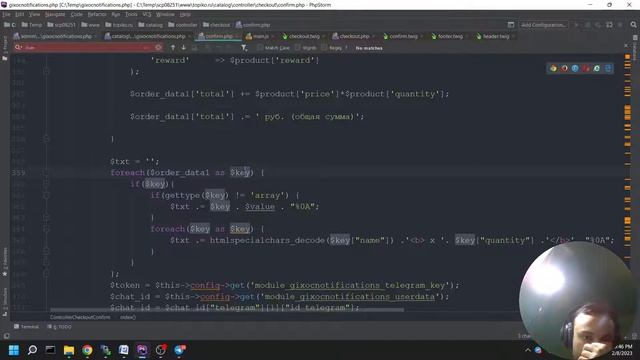This screenshot has height=360, width=640.
Task: Open Google Chrome from taskbar
Action: tap(87, 350)
